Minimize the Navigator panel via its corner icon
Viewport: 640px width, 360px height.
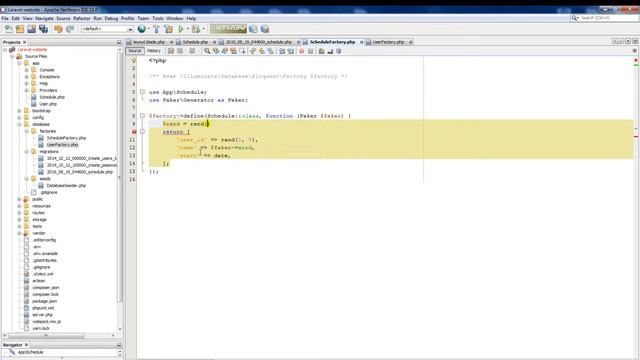point(119,345)
